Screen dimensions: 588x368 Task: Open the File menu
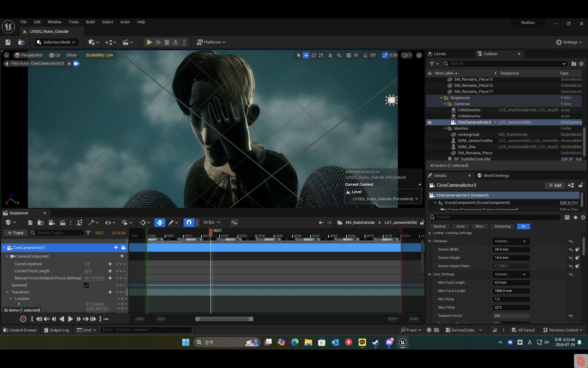24,22
